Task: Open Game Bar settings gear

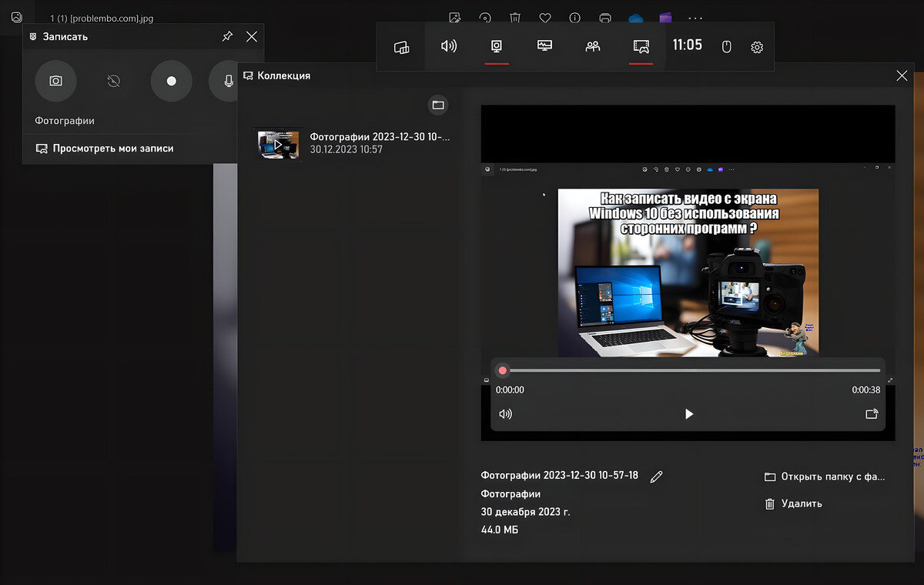Action: pos(757,47)
